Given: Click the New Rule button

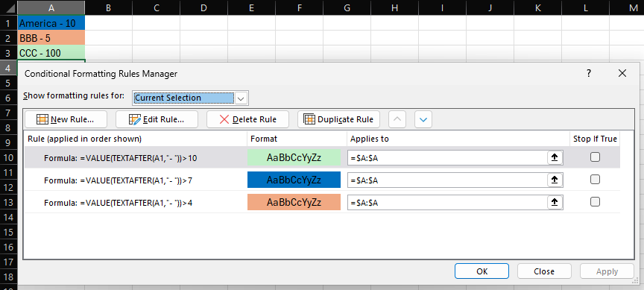Looking at the screenshot, I should [66, 119].
